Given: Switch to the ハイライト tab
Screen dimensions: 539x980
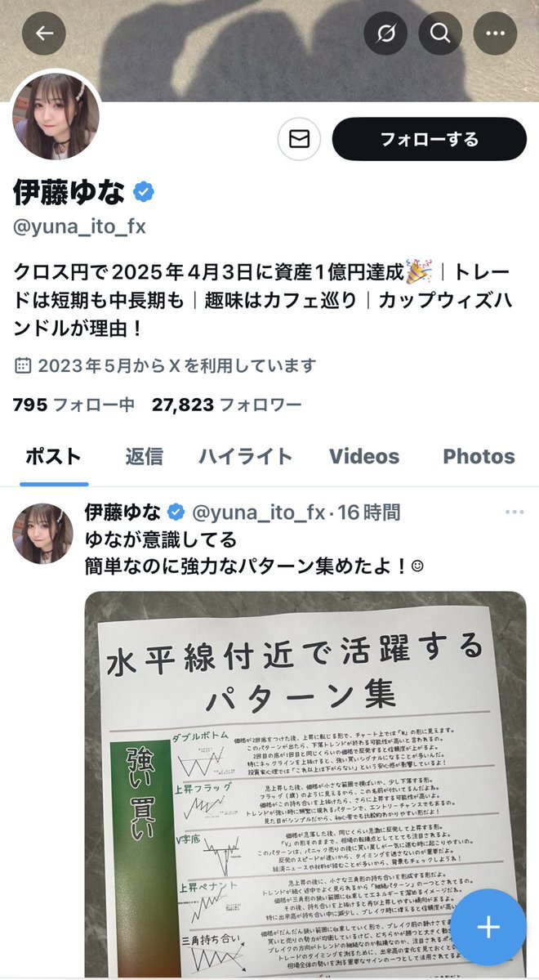Looking at the screenshot, I should click(x=246, y=456).
